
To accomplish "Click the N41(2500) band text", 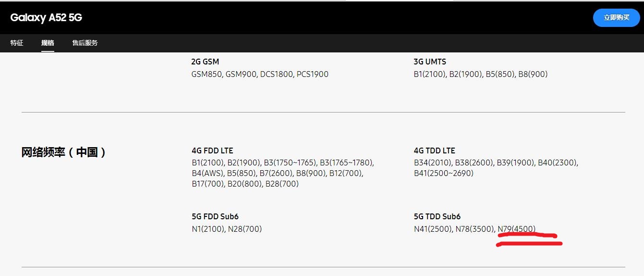I will (432, 229).
